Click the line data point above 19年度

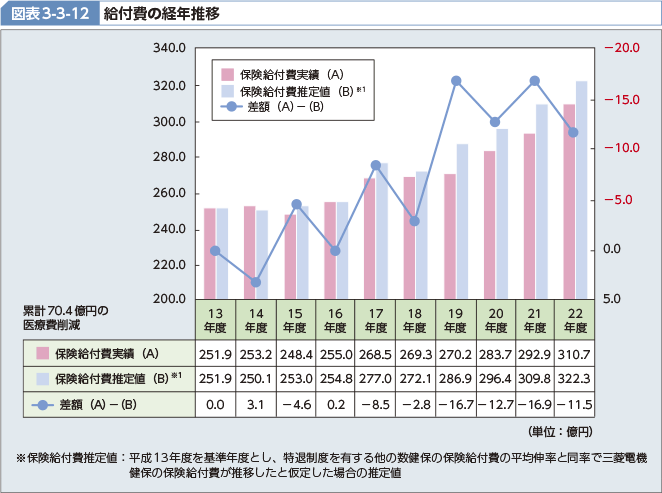coord(456,81)
